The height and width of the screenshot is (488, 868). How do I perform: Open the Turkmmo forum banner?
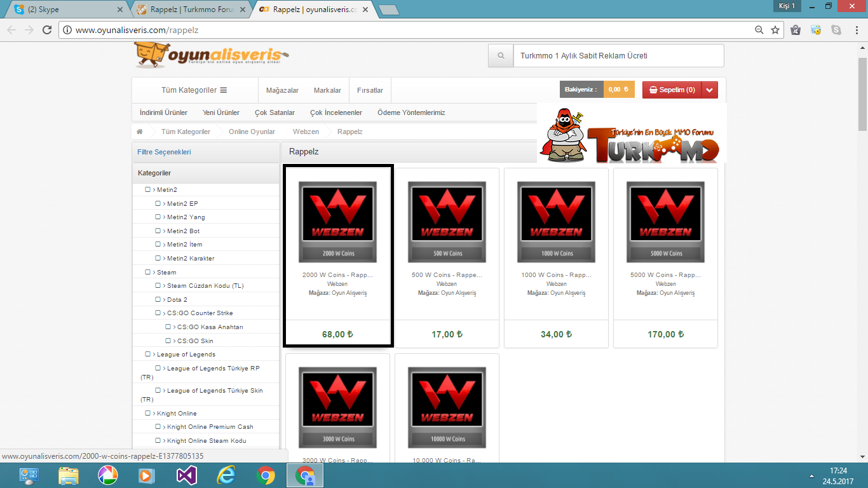tap(631, 133)
